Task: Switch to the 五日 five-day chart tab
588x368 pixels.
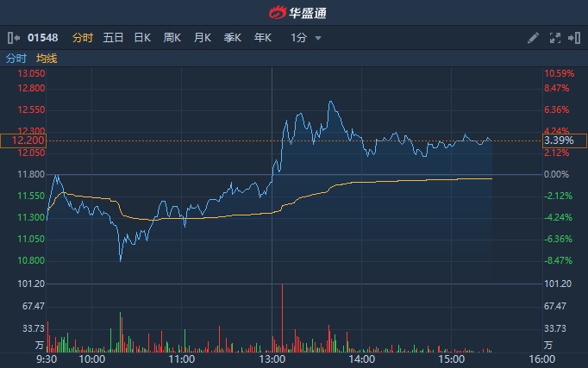Action: [x=113, y=38]
